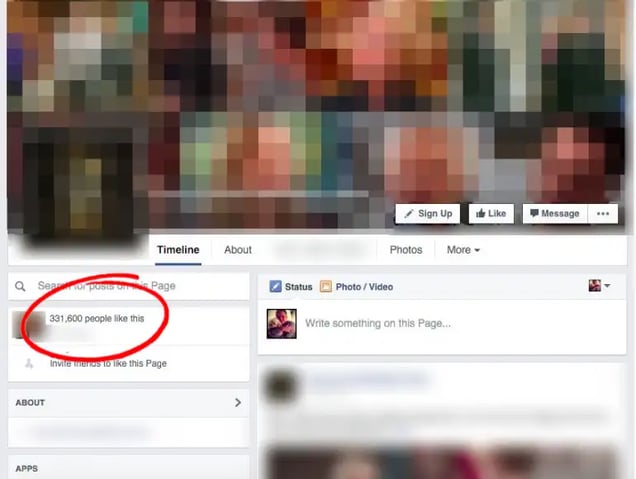Choose Photo / Video composer option
Viewport: 636px width, 479px height.
[357, 287]
